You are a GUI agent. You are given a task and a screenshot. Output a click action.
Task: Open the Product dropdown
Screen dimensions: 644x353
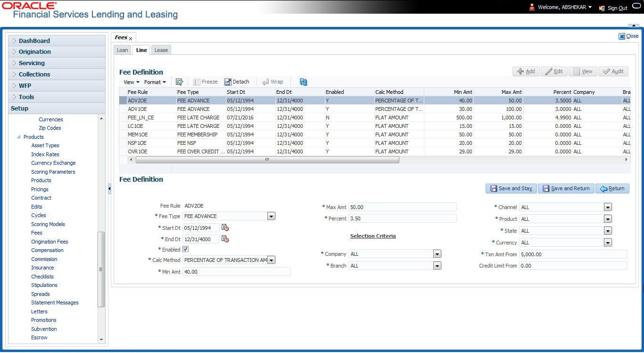(x=608, y=219)
